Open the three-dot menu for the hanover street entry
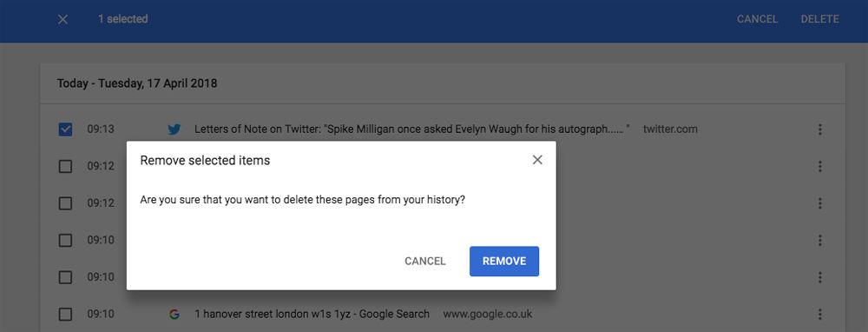 point(820,315)
